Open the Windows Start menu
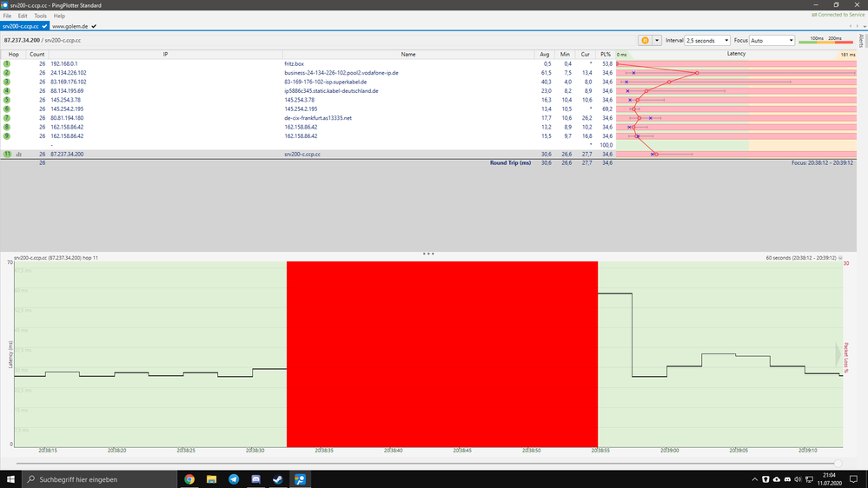Screen dimensions: 868x488 pyautogui.click(x=10, y=479)
